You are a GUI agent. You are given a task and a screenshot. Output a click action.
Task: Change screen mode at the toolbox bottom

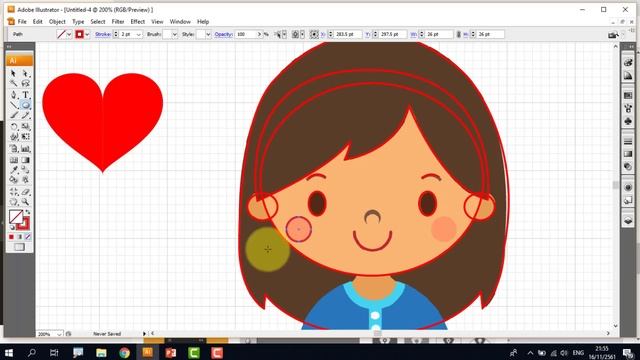[19, 247]
